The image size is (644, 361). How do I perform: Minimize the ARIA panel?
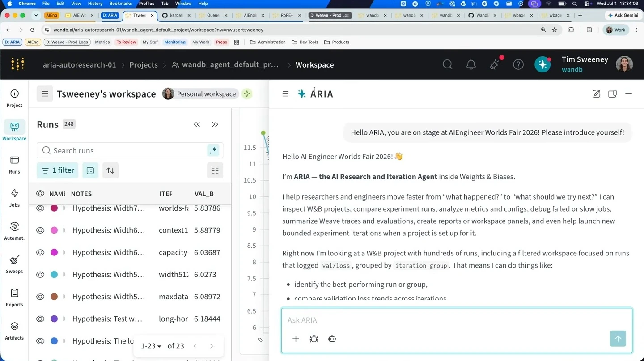click(628, 94)
